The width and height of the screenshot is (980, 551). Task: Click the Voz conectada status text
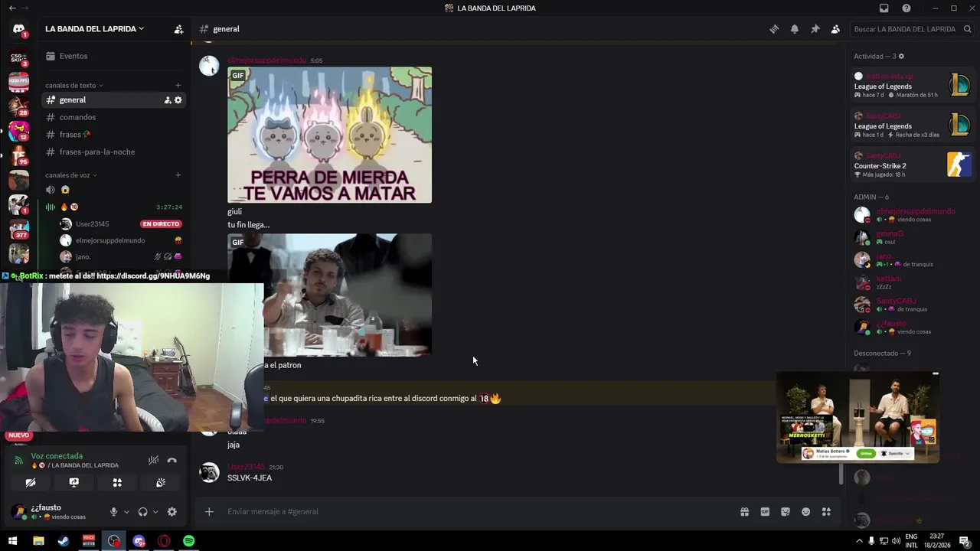point(57,456)
